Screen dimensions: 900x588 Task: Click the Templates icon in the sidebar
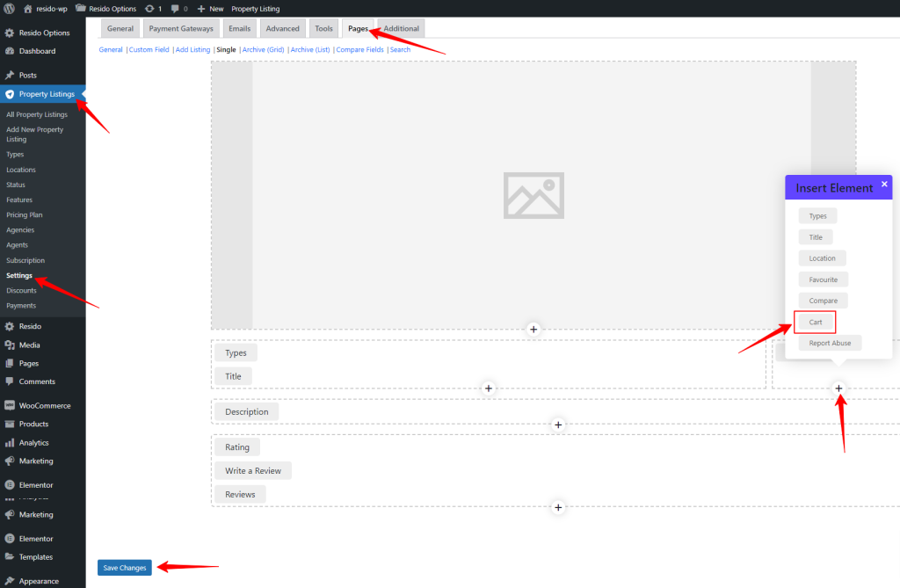[9, 556]
